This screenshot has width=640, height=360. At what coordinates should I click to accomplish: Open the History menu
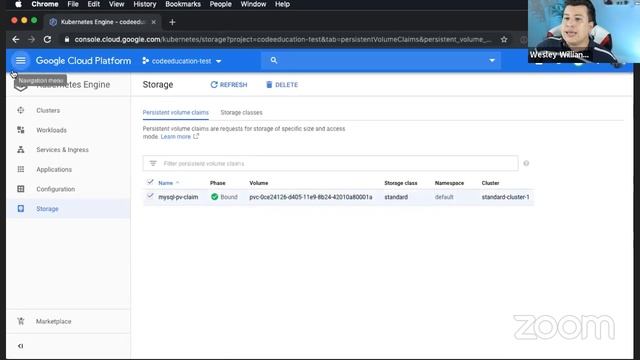pyautogui.click(x=145, y=4)
